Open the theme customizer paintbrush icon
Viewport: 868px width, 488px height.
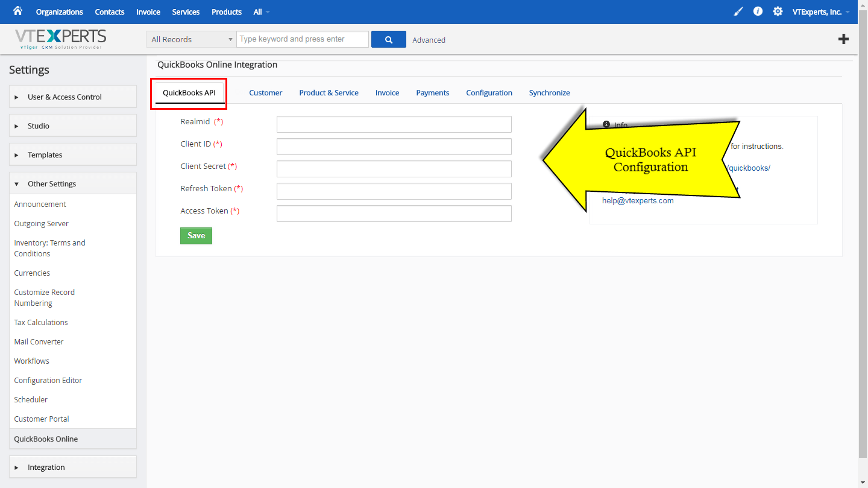738,11
